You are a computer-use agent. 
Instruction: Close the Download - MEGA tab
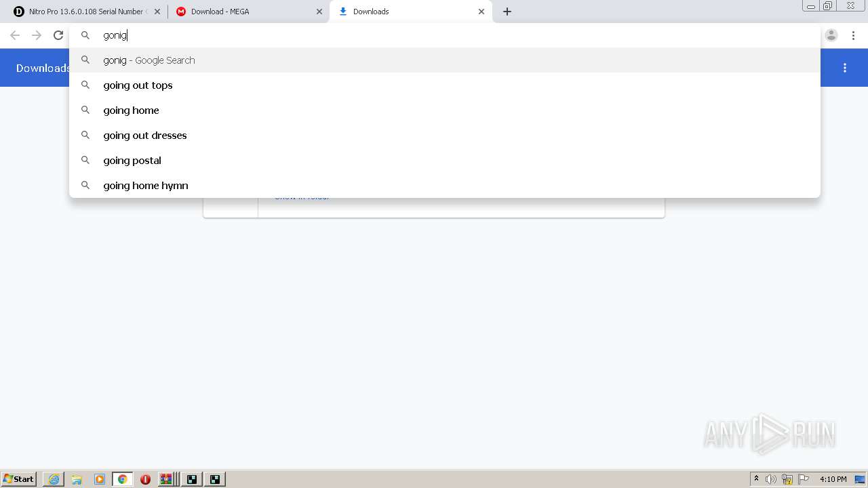pos(319,12)
